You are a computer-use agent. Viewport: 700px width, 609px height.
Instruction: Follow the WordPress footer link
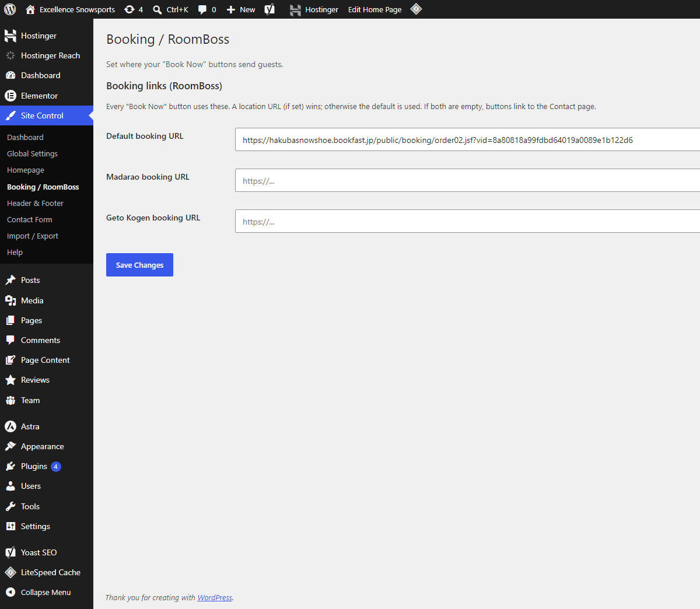point(215,597)
